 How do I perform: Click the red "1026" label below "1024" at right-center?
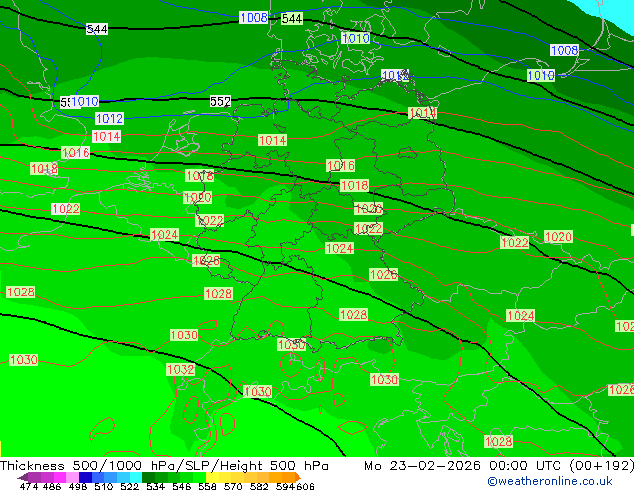383,275
